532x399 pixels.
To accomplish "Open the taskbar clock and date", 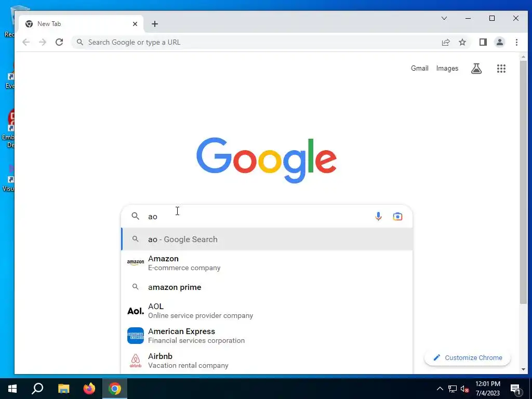I will tap(487, 389).
